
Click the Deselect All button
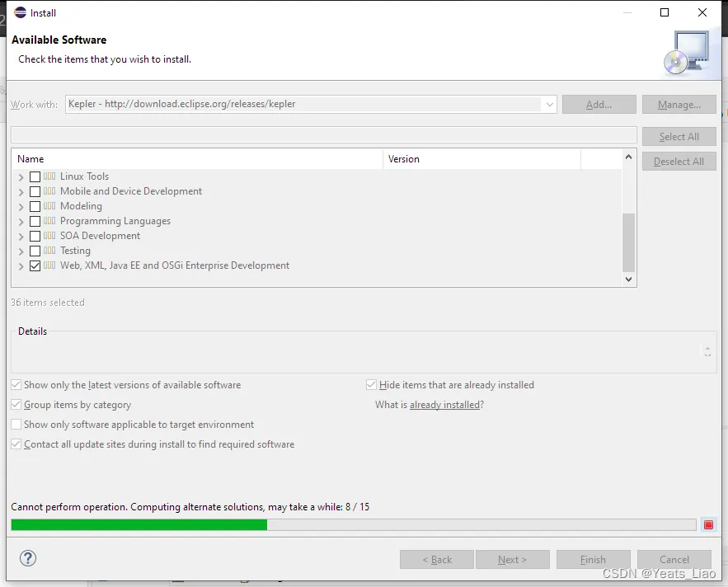[x=679, y=161]
